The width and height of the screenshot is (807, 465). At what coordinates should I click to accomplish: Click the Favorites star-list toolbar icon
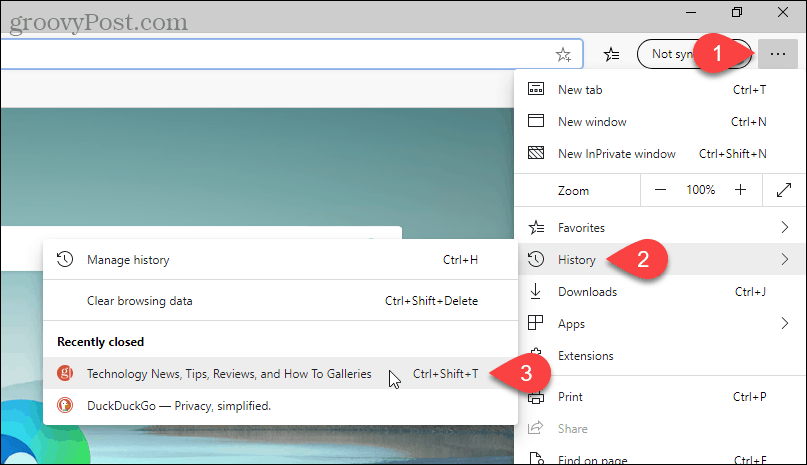pos(612,54)
